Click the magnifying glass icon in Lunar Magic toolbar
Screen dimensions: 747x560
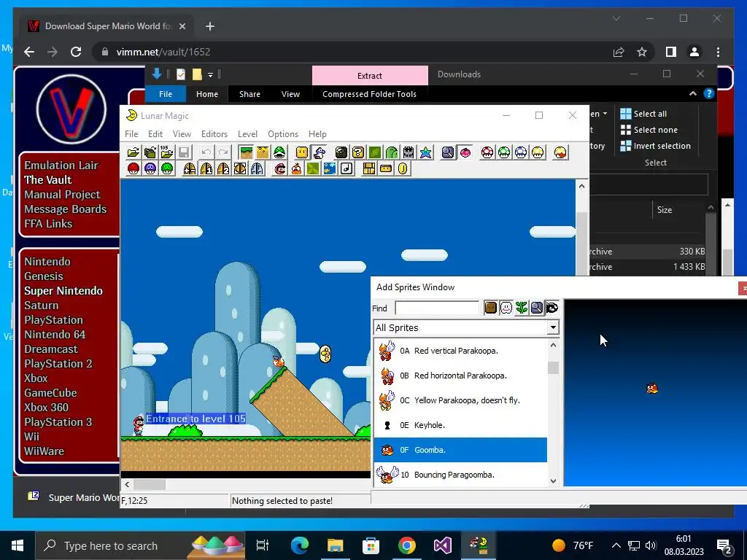(x=448, y=152)
